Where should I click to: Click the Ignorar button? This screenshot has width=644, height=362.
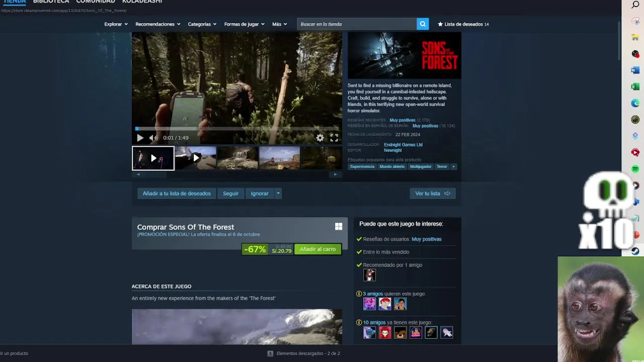click(x=260, y=194)
